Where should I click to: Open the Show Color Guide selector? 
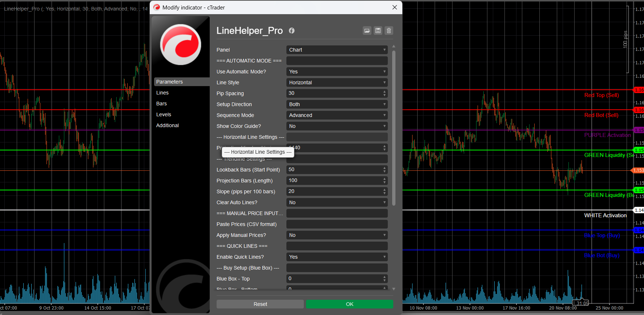pos(337,126)
